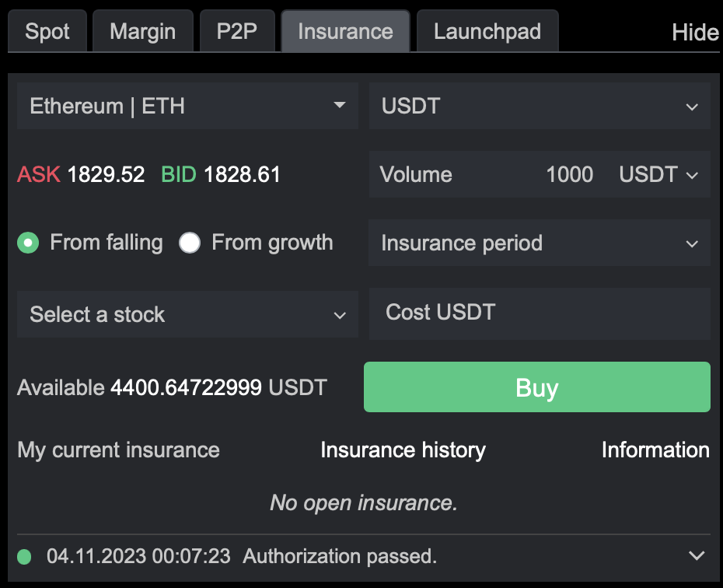View the Insurance history section

pos(403,450)
